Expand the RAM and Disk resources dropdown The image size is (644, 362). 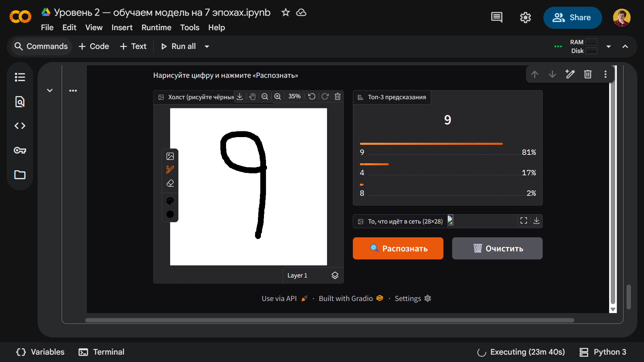[608, 47]
